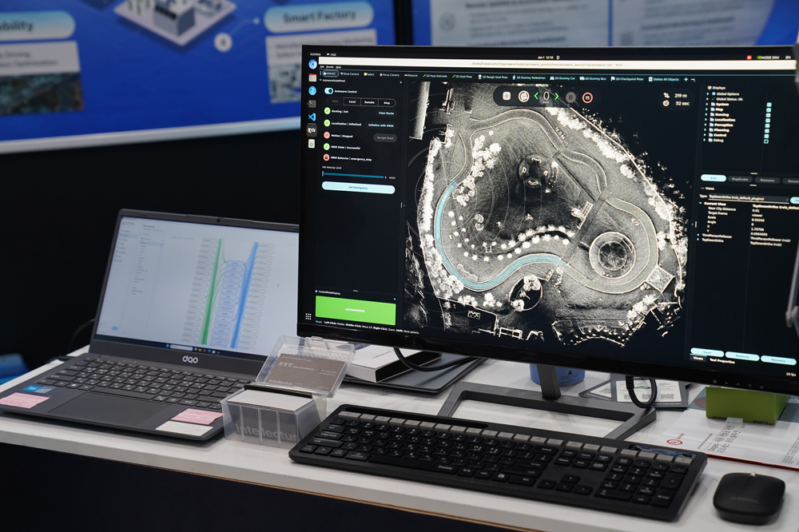Select the 2D Checkpoint Pose tool
The image size is (799, 532).
(x=627, y=79)
